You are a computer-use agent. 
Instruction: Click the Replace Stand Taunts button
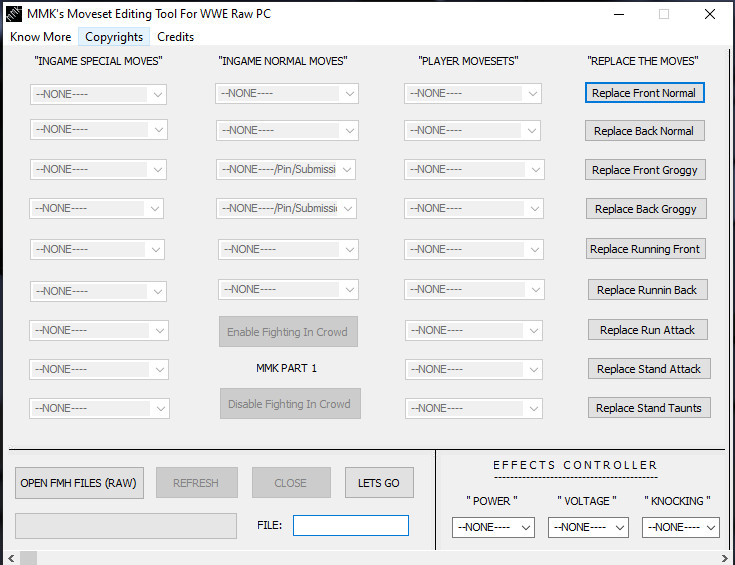pyautogui.click(x=649, y=408)
